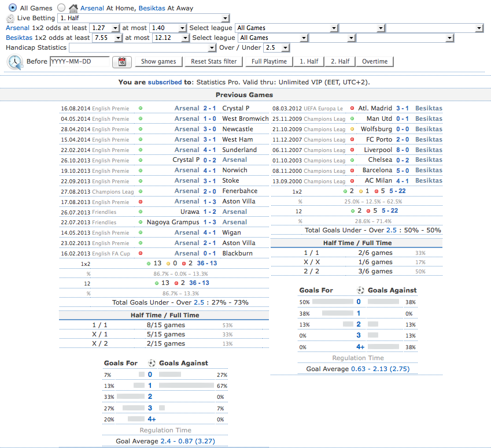Image resolution: width=491 pixels, height=448 pixels.
Task: Switch to 1. Half tab
Action: pos(309,62)
